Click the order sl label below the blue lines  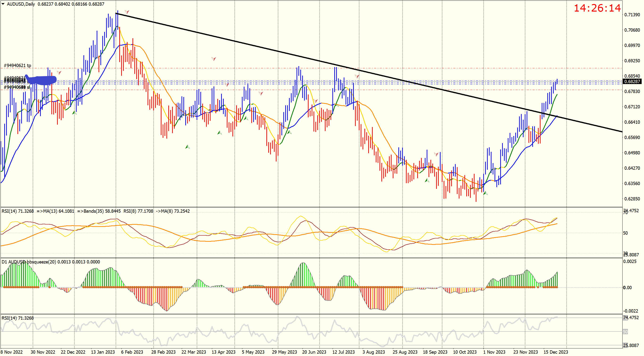(x=17, y=87)
